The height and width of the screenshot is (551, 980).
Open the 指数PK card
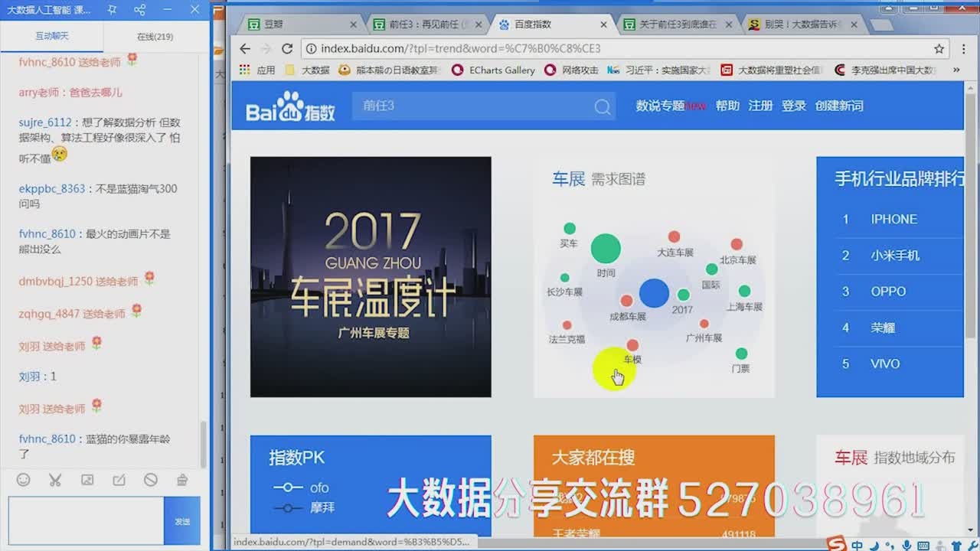point(371,486)
